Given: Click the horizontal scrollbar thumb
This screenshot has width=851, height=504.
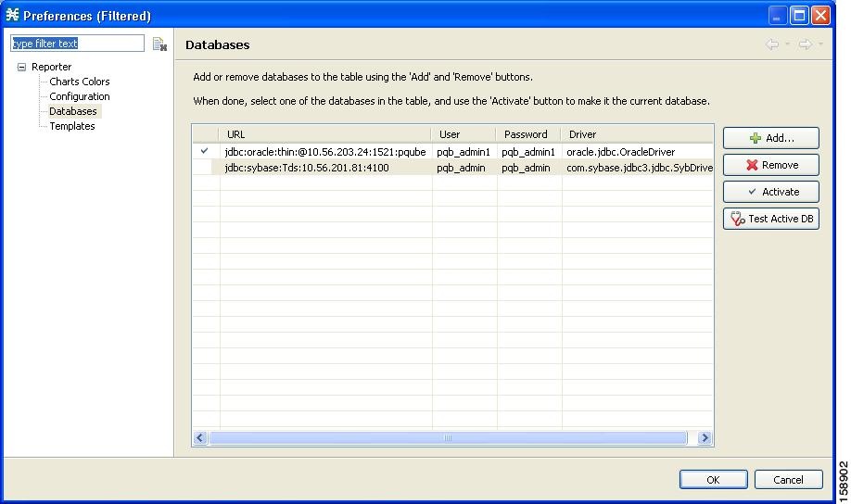Looking at the screenshot, I should 448,438.
